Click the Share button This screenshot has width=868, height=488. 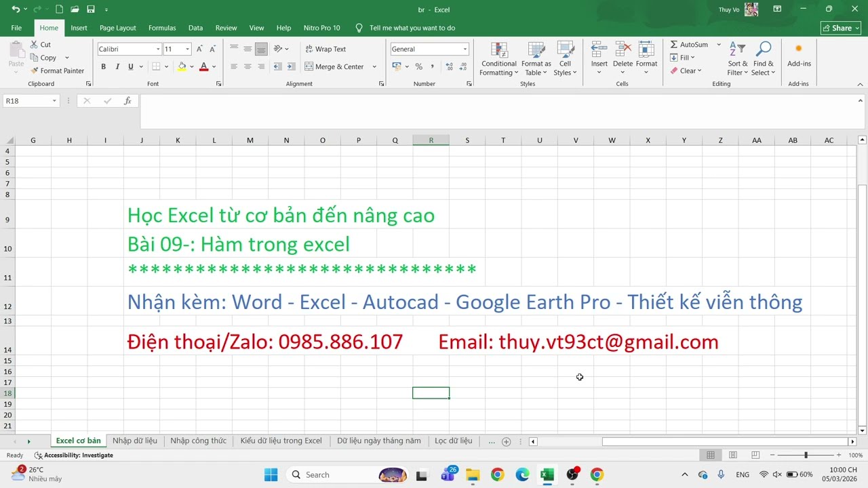[x=841, y=28]
